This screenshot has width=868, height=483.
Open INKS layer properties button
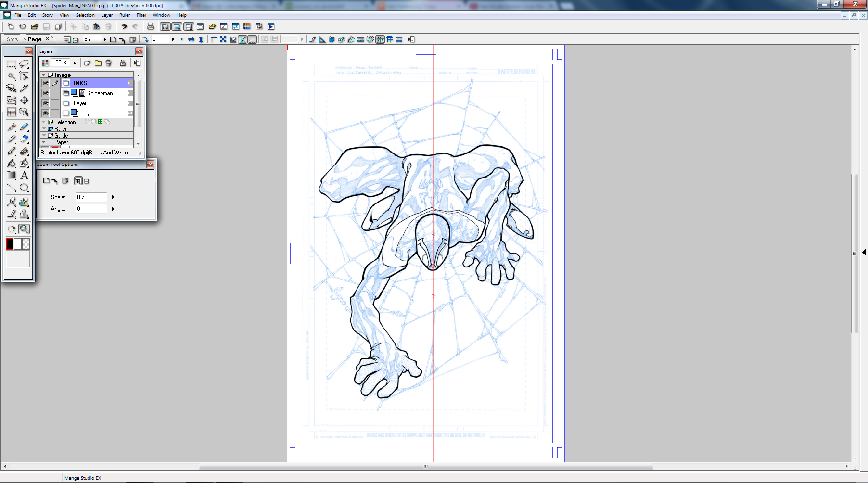130,83
